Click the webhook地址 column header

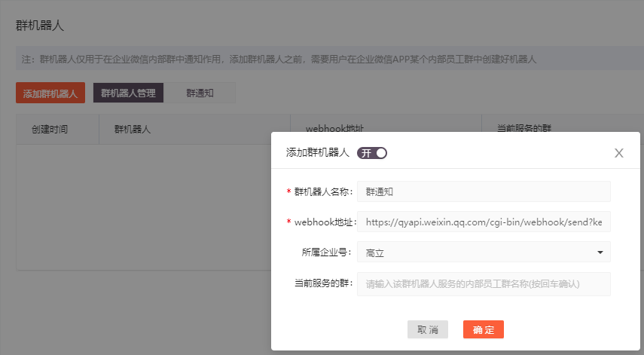334,128
